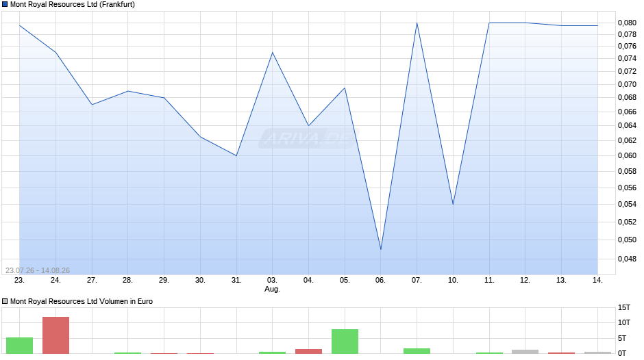The height and width of the screenshot is (360, 644).
Task: Click the date range '23.07.26 - 14.08.26'
Action: [38, 270]
